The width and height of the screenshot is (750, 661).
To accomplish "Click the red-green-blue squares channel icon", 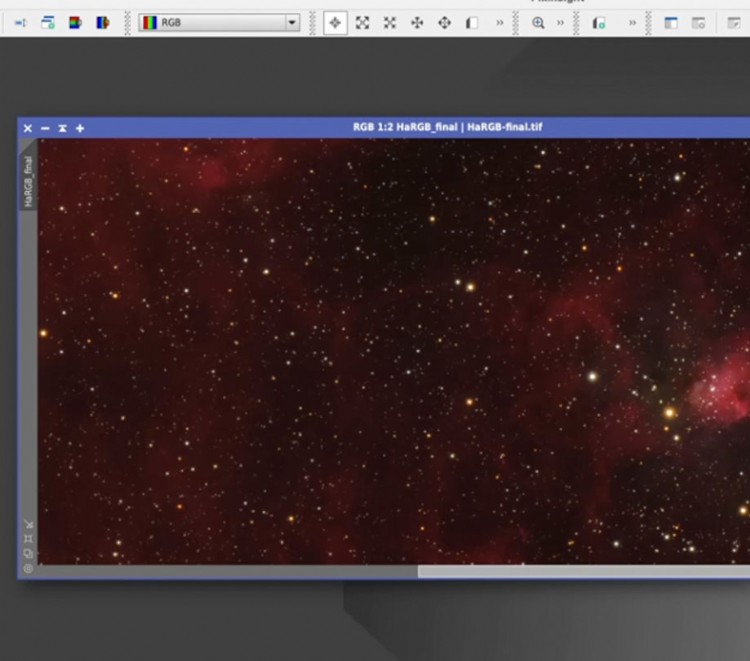I will pos(75,22).
